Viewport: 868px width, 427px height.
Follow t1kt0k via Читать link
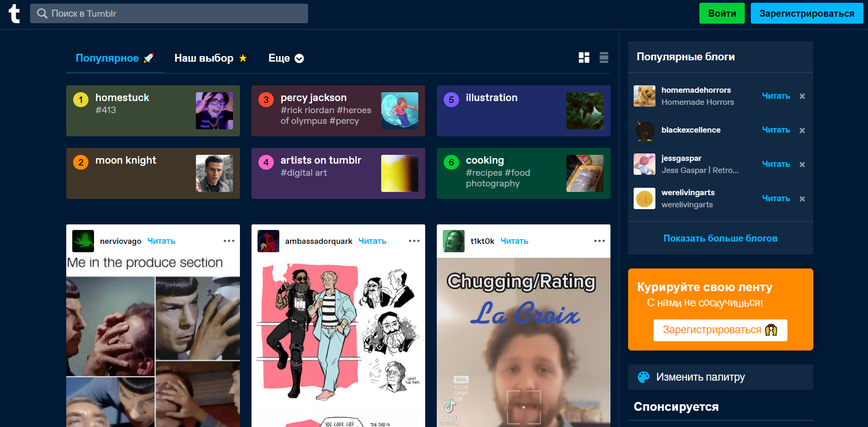point(515,241)
